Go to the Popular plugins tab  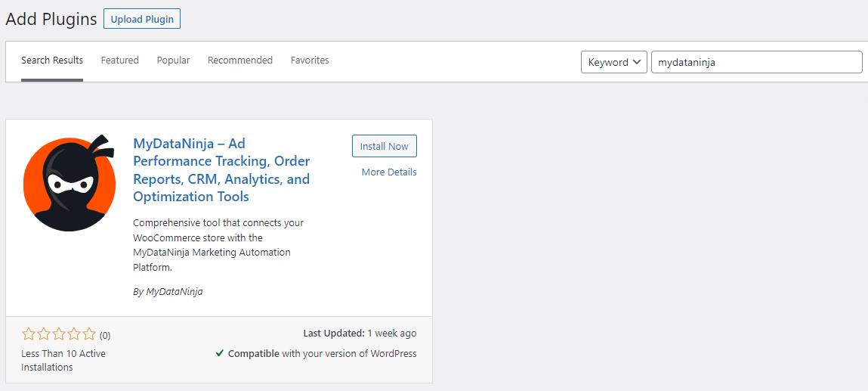(173, 61)
